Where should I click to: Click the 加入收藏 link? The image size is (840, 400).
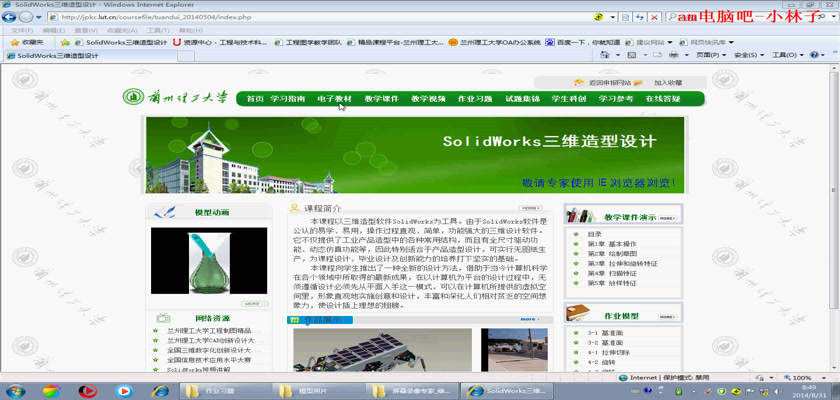(x=668, y=82)
